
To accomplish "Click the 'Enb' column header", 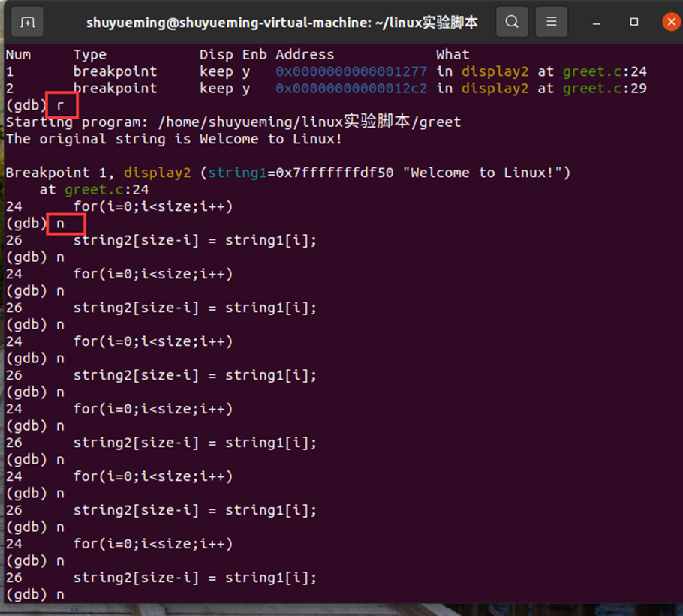I will point(254,55).
